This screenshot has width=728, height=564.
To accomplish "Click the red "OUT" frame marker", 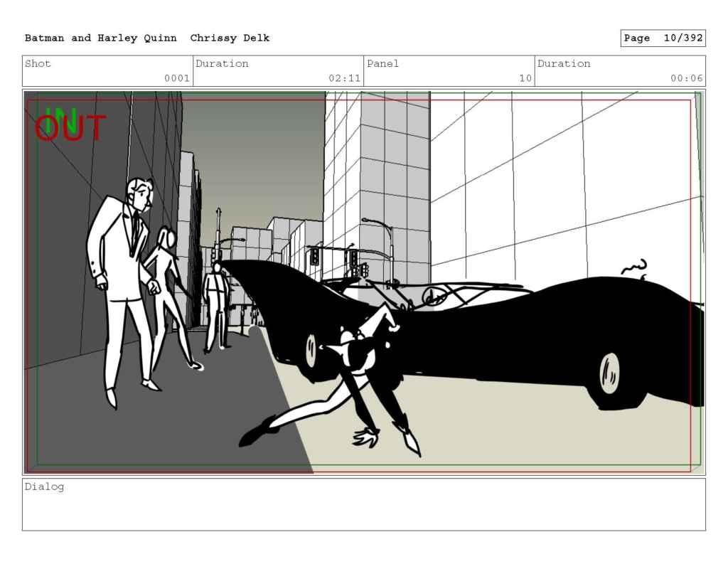I will point(71,129).
